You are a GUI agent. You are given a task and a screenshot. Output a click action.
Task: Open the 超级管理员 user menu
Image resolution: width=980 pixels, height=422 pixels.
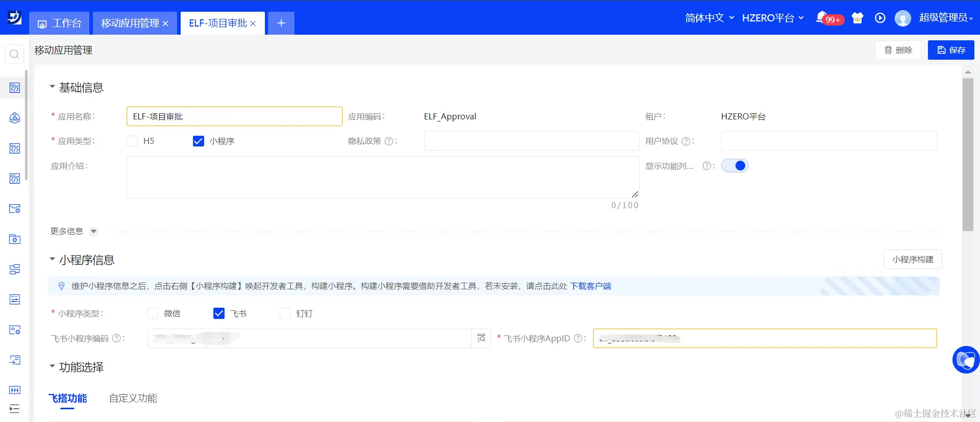pos(946,18)
